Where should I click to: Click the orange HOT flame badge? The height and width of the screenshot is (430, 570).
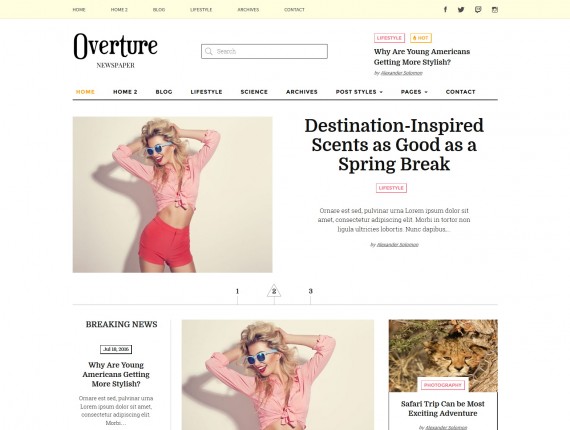tap(421, 38)
